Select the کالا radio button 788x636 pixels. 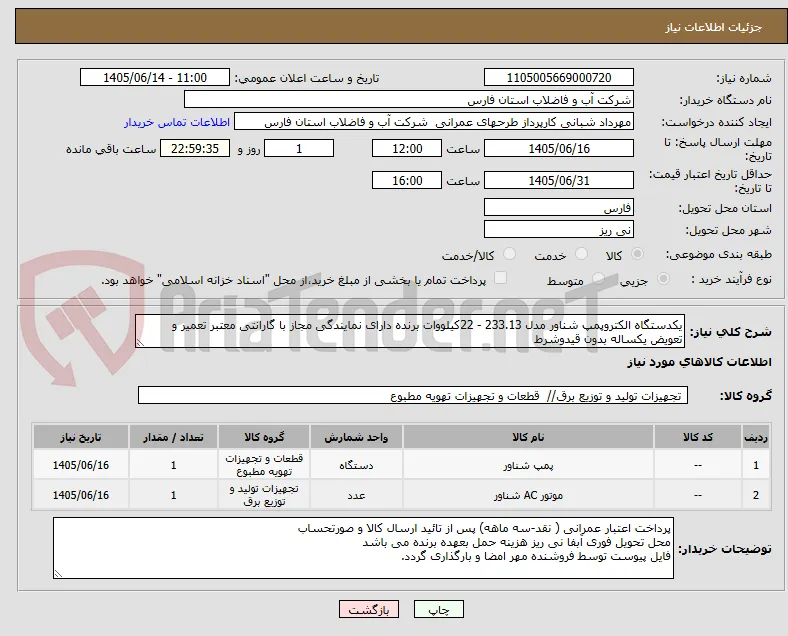tap(637, 254)
